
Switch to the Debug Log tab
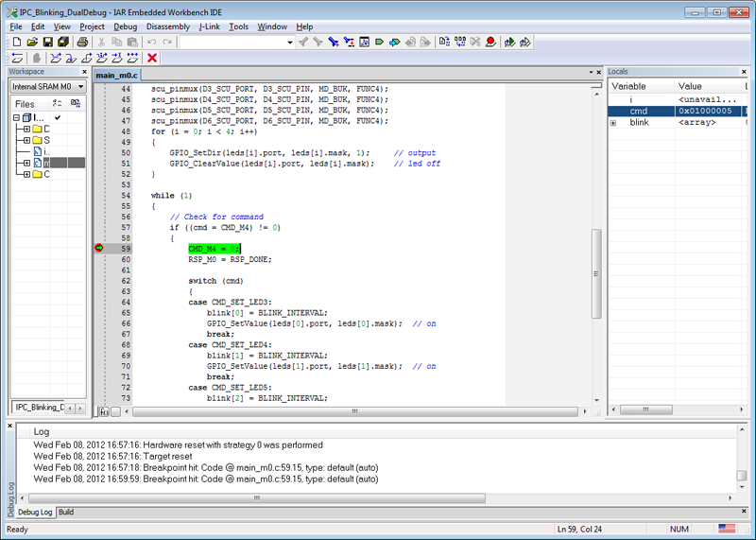pyautogui.click(x=35, y=512)
